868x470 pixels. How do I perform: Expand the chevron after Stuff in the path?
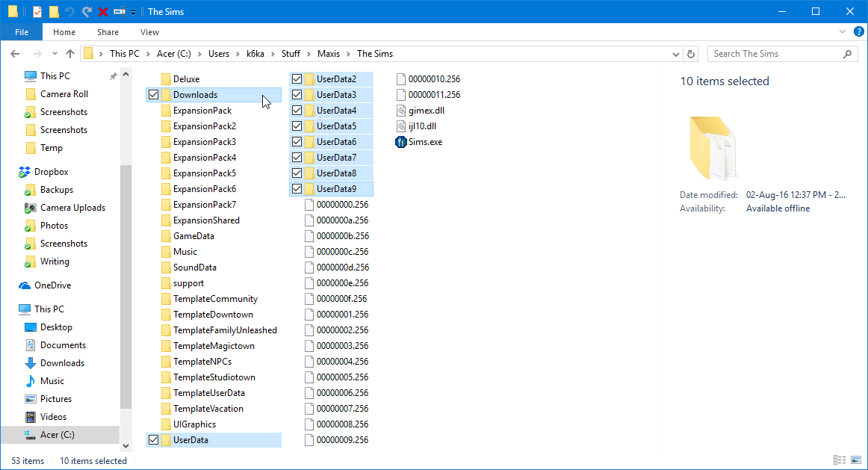tap(309, 54)
